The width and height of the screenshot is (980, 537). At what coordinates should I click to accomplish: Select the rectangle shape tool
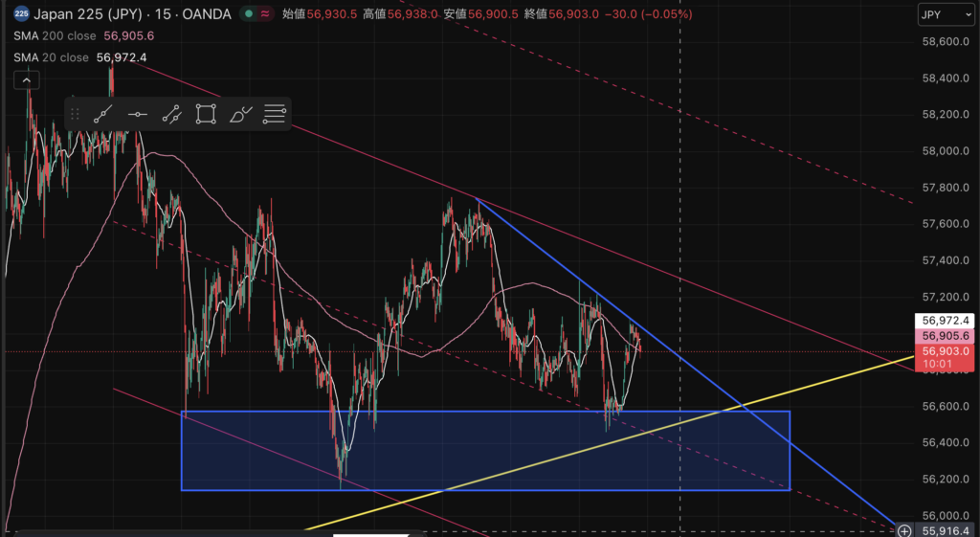coord(205,114)
